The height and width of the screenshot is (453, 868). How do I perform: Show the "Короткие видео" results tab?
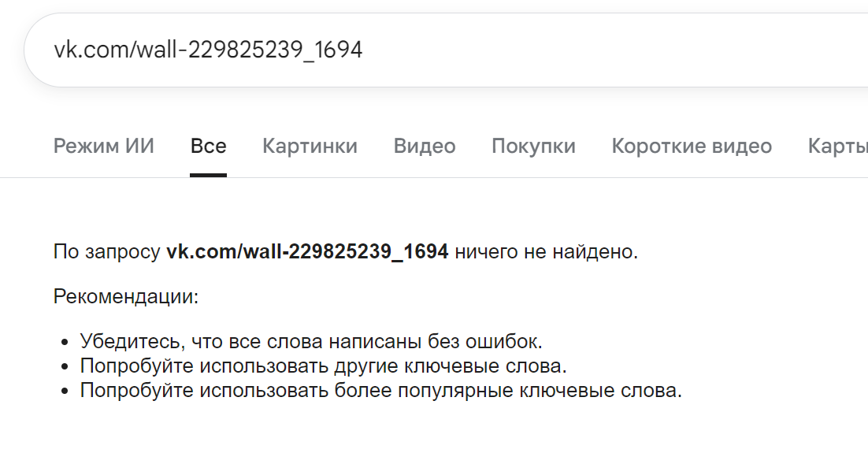click(692, 146)
